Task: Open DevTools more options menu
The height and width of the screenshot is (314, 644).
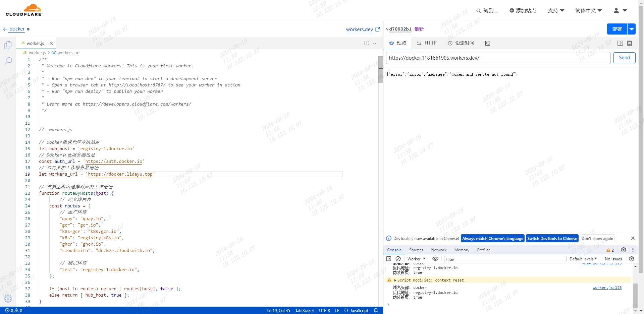Action: pos(633,250)
